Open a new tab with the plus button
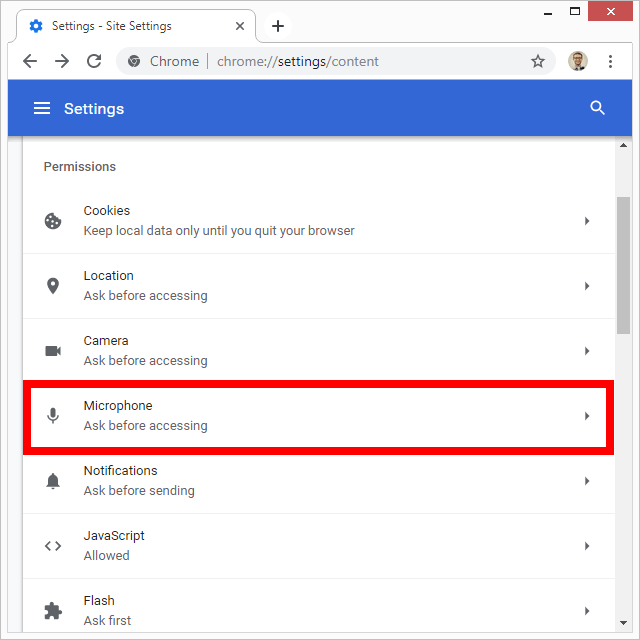The height and width of the screenshot is (640, 640). click(278, 26)
